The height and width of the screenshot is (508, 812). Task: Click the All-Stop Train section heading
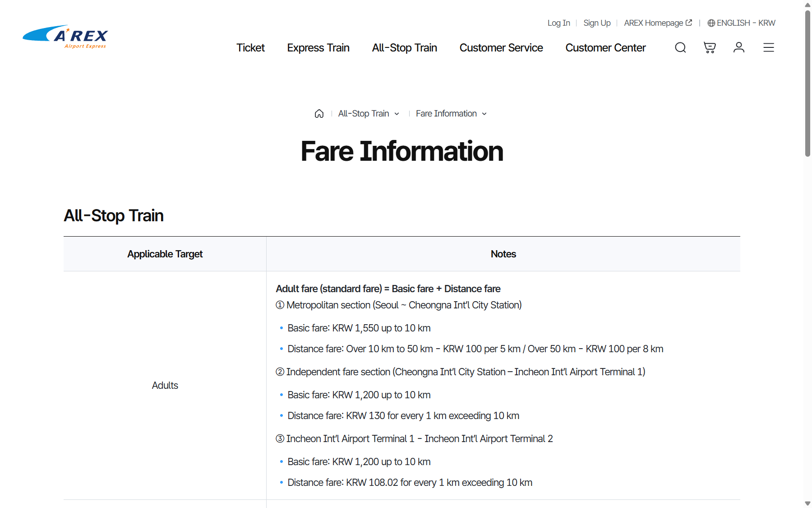[114, 215]
